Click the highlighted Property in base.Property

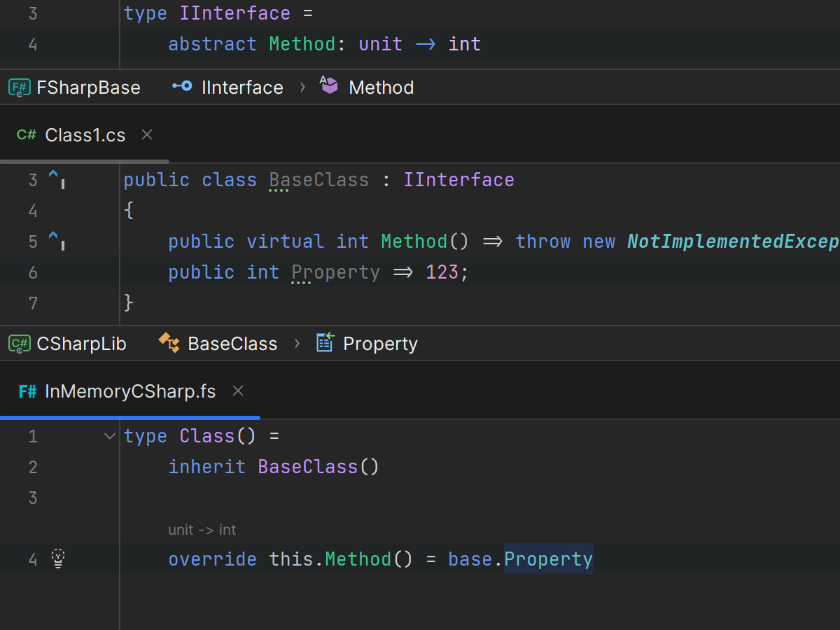click(x=548, y=559)
